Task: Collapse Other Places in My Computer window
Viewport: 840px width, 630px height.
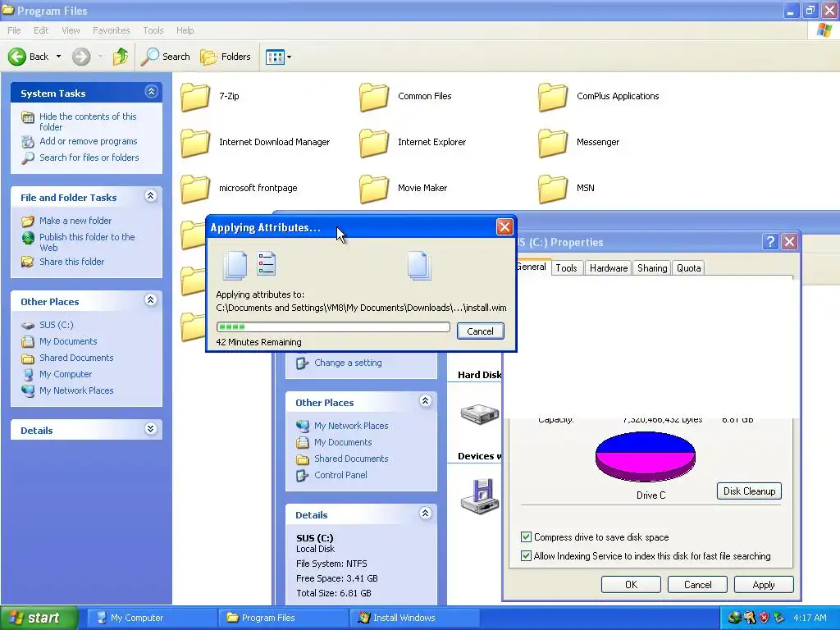Action: pyautogui.click(x=426, y=400)
